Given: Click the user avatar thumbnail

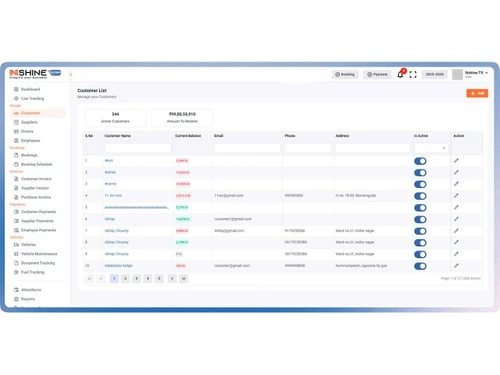Looking at the screenshot, I should pyautogui.click(x=457, y=74).
